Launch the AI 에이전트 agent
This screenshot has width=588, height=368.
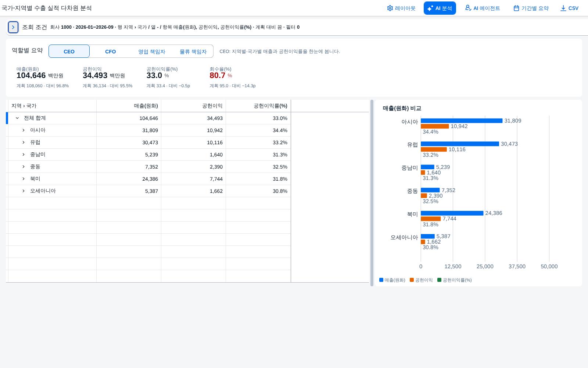coord(483,8)
